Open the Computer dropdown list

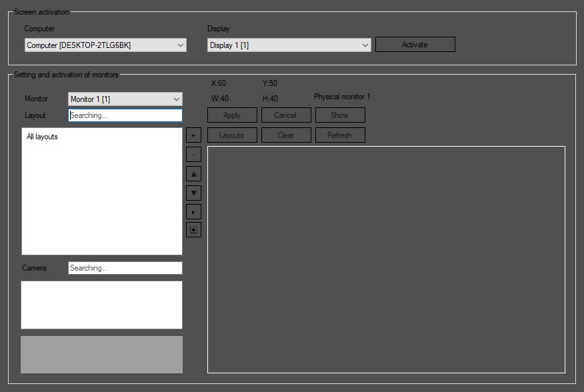click(x=106, y=45)
